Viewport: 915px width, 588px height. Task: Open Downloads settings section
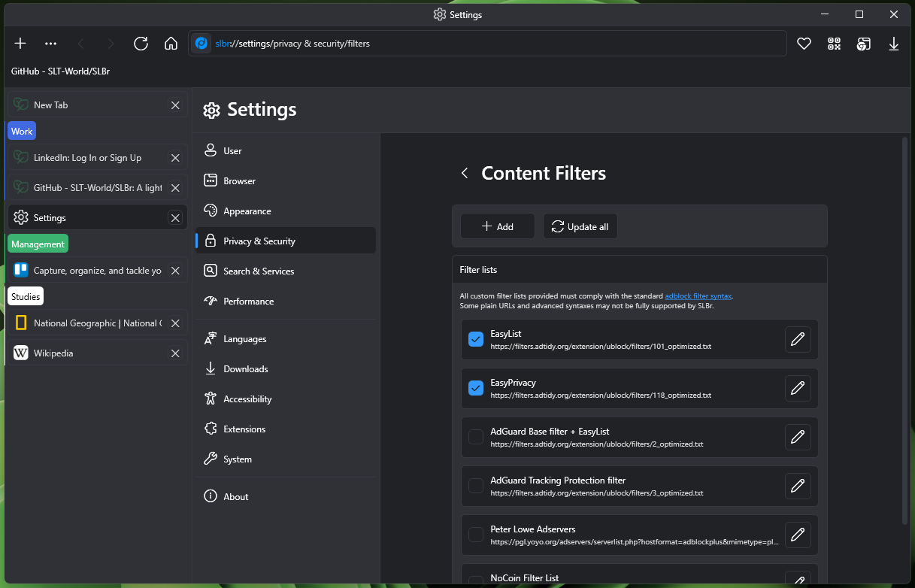coord(286,369)
